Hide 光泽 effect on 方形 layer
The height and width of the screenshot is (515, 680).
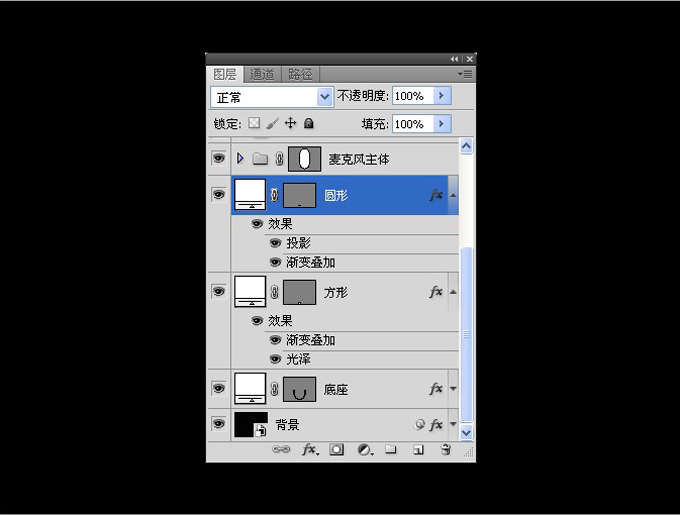click(x=275, y=359)
